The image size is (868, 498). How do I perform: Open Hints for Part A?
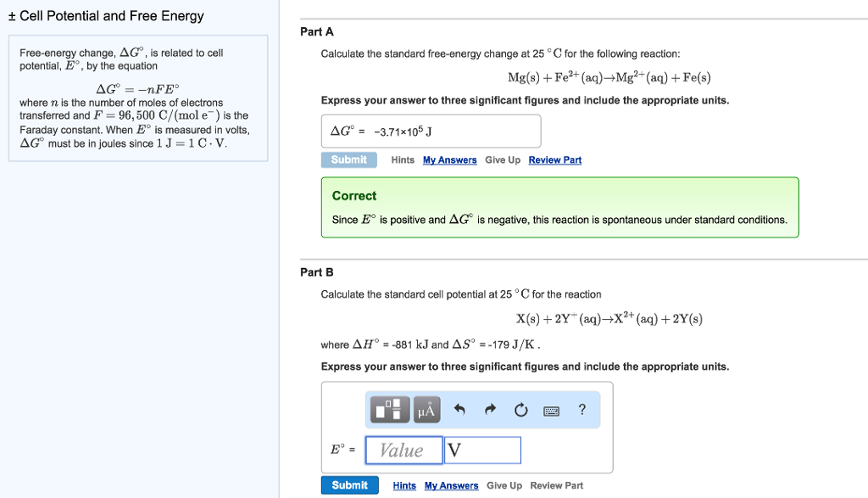pyautogui.click(x=403, y=159)
